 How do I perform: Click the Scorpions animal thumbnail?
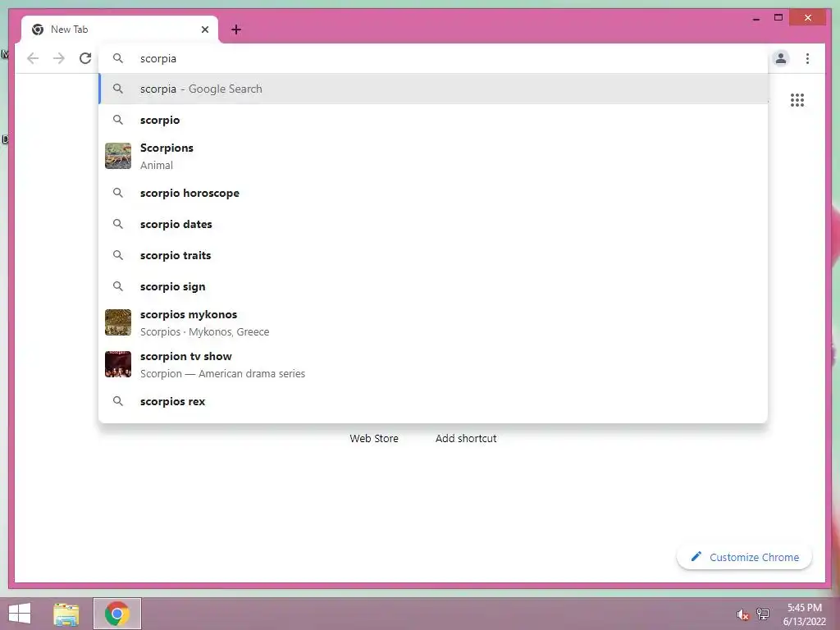[x=118, y=156]
